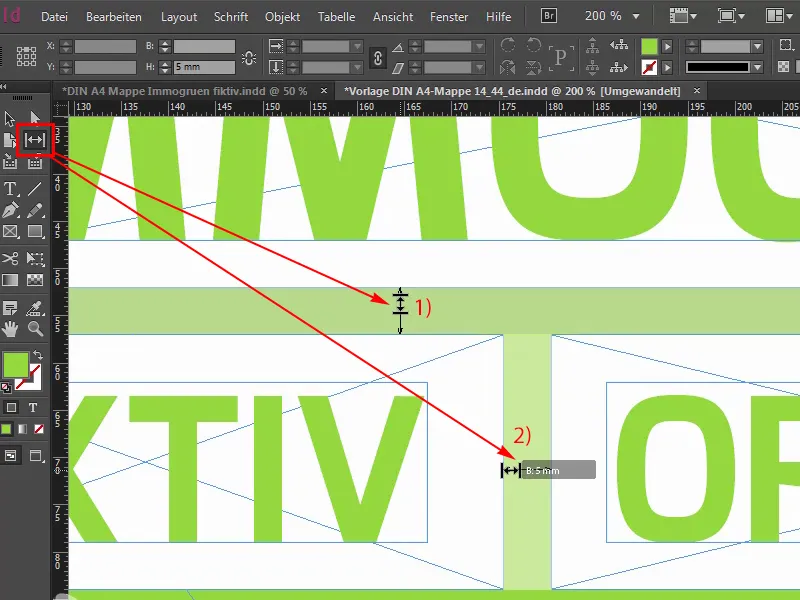Open the Objekt menu
Screen dimensions: 800x600
coord(282,16)
